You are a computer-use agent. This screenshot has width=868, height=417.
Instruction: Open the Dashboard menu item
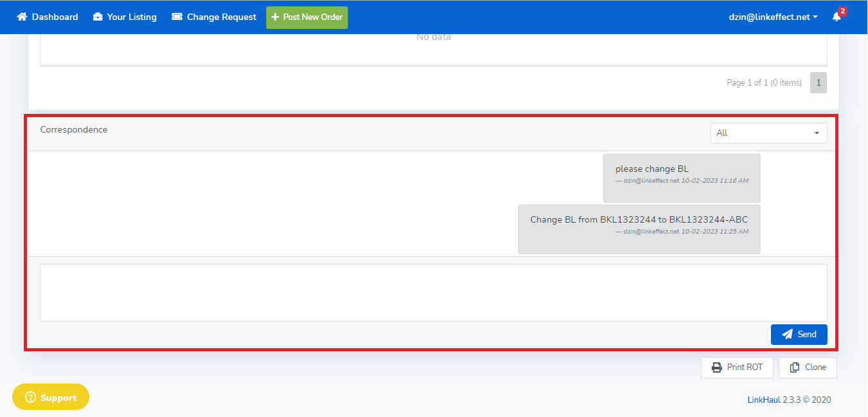click(x=55, y=17)
